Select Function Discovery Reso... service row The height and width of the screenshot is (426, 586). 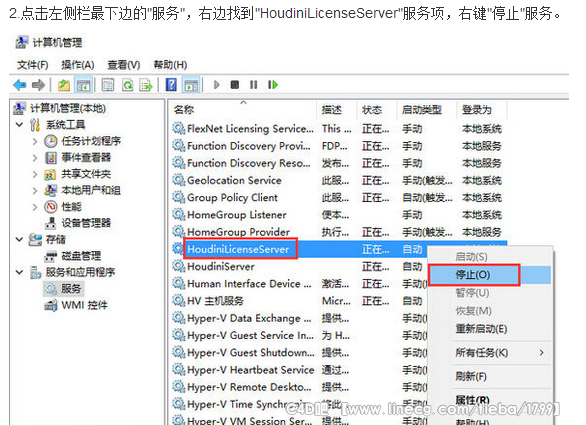[338, 163]
